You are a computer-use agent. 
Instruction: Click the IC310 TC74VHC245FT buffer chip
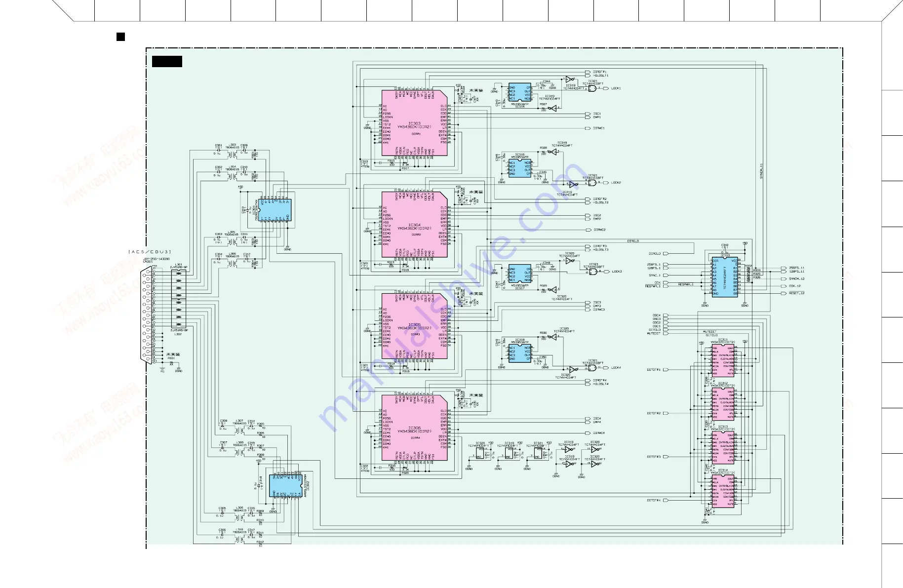point(725,276)
